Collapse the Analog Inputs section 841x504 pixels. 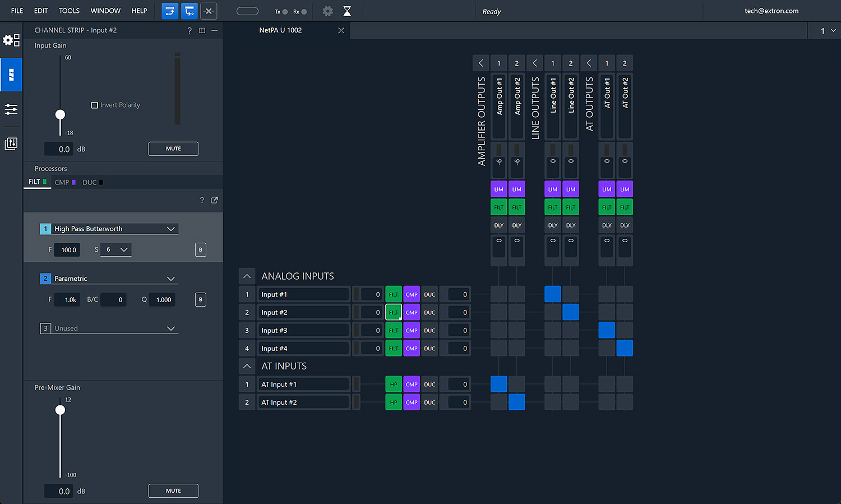[247, 276]
